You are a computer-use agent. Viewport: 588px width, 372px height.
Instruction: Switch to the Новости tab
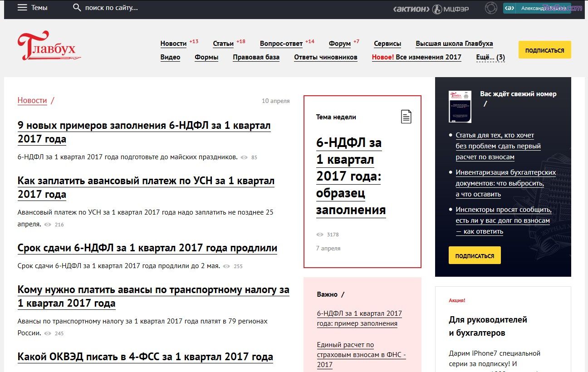tap(173, 43)
